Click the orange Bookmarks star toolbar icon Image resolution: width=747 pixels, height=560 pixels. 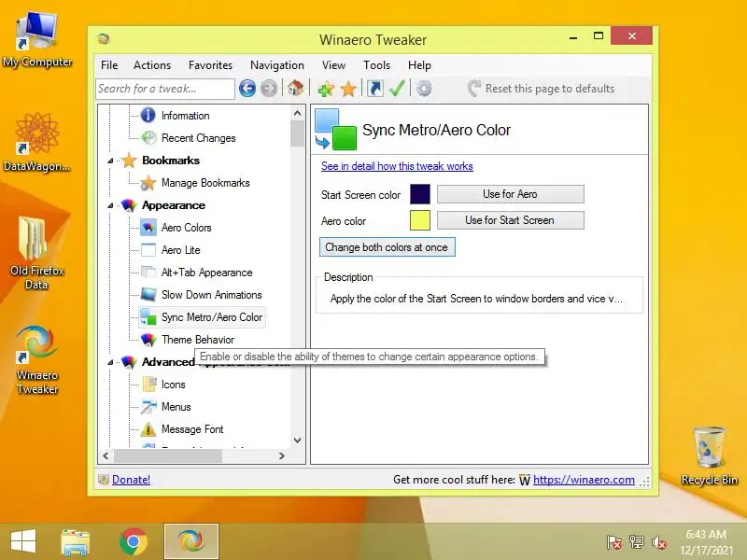[348, 89]
